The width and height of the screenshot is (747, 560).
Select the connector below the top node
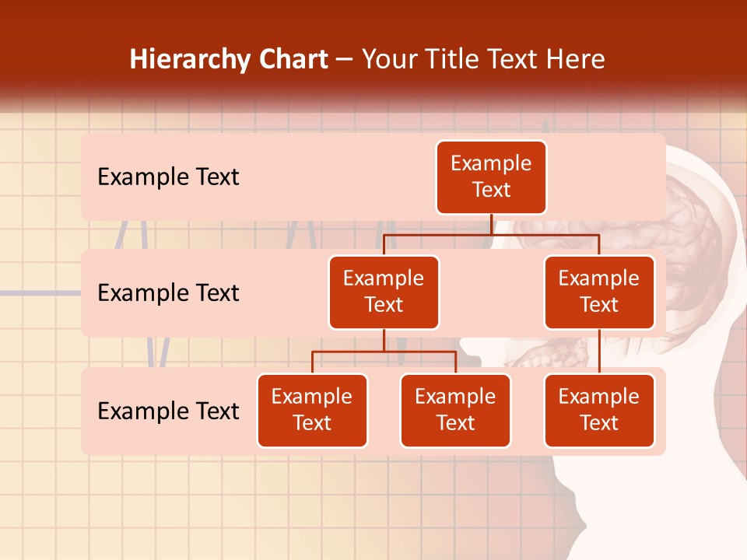coord(491,224)
